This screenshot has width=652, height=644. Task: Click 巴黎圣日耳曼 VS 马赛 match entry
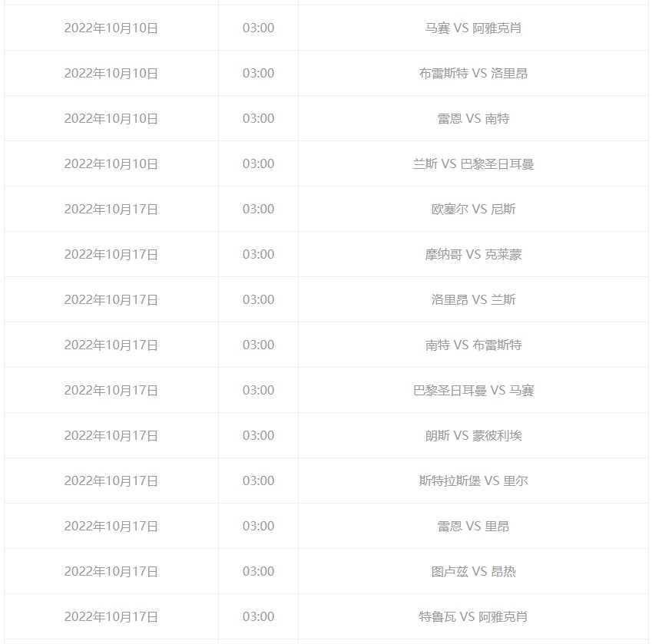[473, 390]
